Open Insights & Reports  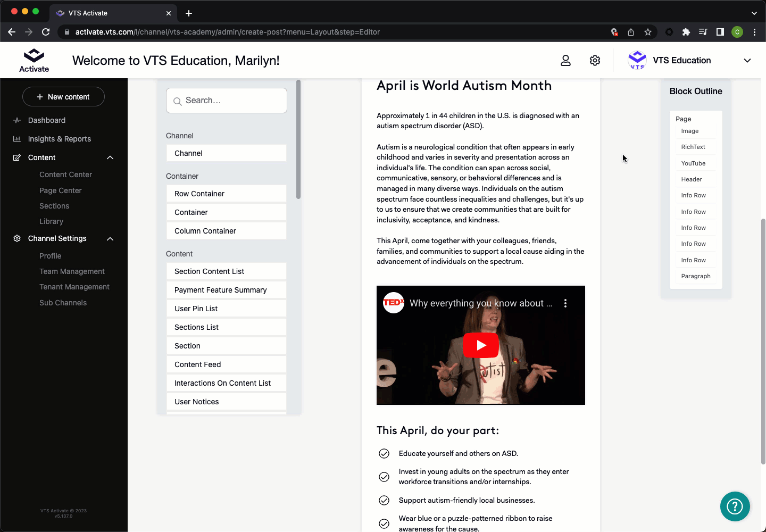60,139
